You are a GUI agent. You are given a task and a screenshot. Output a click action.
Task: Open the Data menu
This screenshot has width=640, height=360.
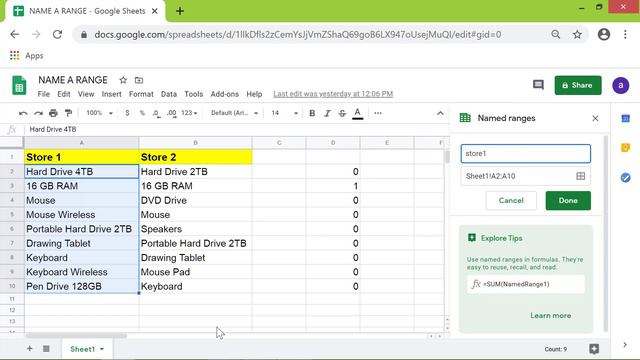169,94
